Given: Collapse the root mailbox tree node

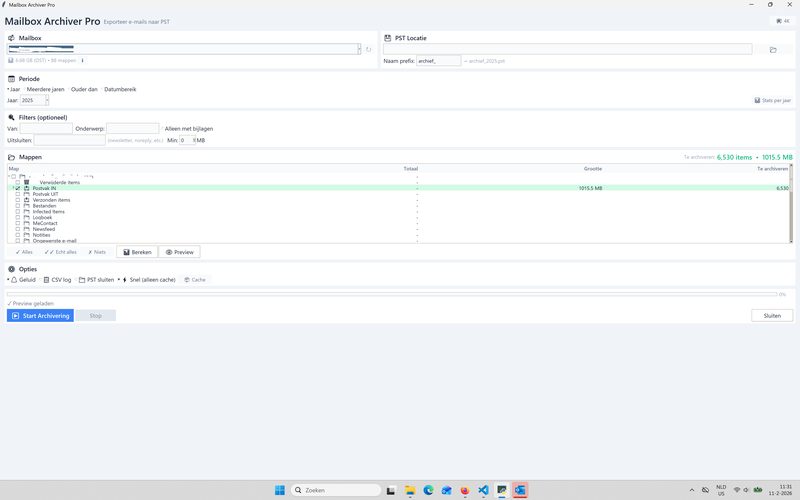Looking at the screenshot, I should click(x=9, y=177).
